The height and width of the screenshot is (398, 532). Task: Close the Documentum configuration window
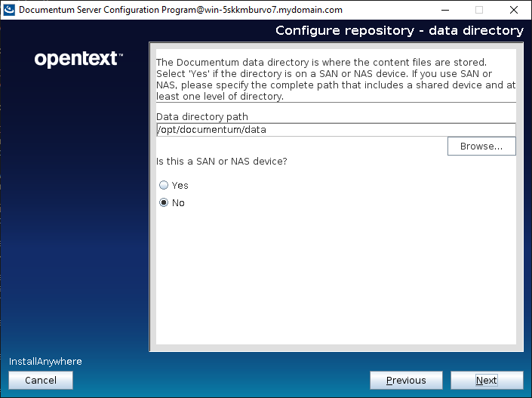[x=514, y=10]
